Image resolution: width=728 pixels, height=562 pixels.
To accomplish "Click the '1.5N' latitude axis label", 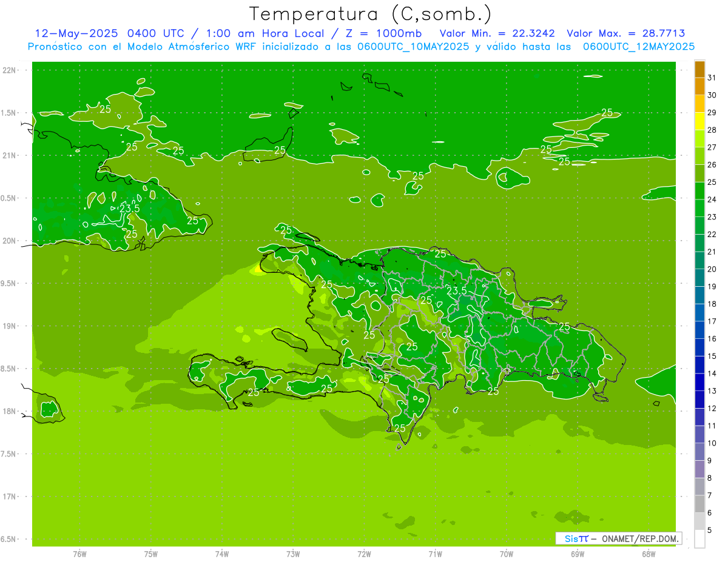I will click(10, 113).
